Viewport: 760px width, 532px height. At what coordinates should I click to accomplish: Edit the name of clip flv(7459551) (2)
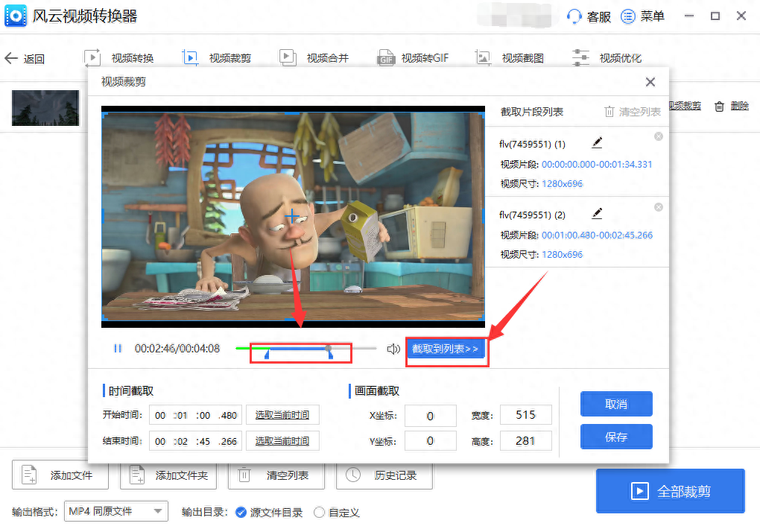coord(597,213)
